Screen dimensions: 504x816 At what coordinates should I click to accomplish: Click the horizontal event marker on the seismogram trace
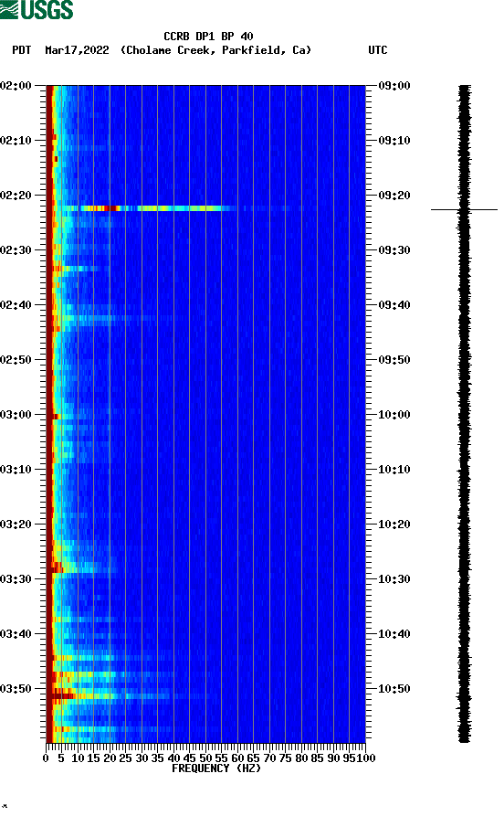pyautogui.click(x=464, y=209)
